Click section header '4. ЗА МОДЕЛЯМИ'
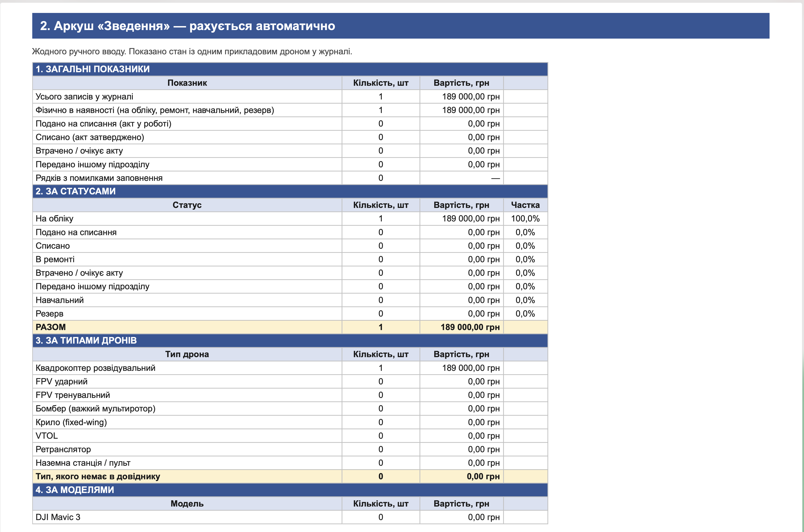804x532 pixels. click(x=290, y=490)
